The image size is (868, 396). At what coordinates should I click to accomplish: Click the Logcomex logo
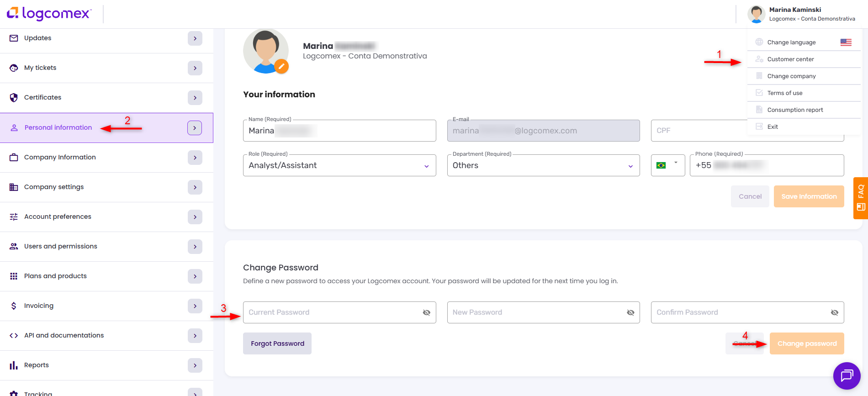pos(49,14)
